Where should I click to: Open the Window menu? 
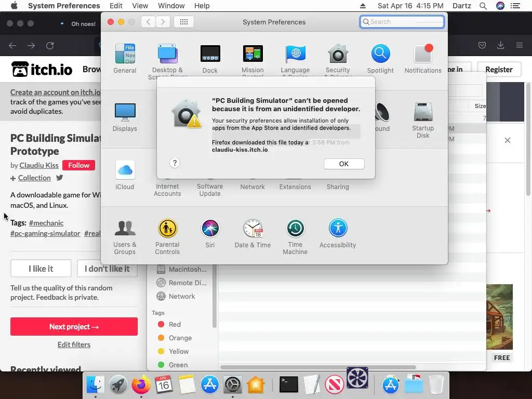pos(171,6)
